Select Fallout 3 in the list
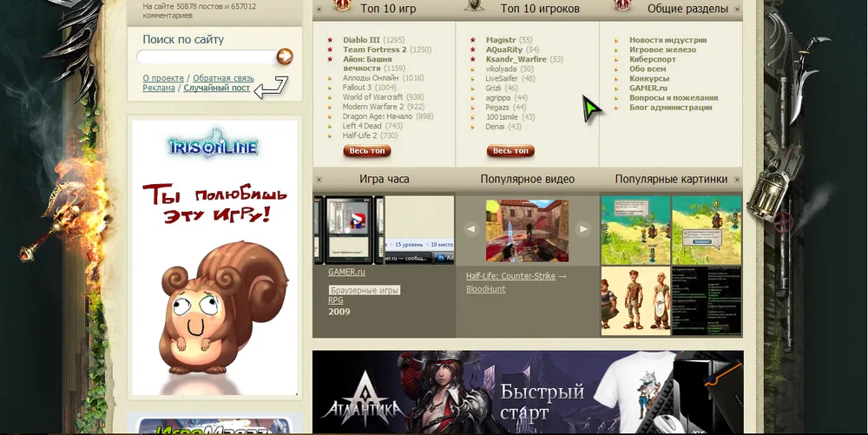Image resolution: width=868 pixels, height=435 pixels. [358, 88]
